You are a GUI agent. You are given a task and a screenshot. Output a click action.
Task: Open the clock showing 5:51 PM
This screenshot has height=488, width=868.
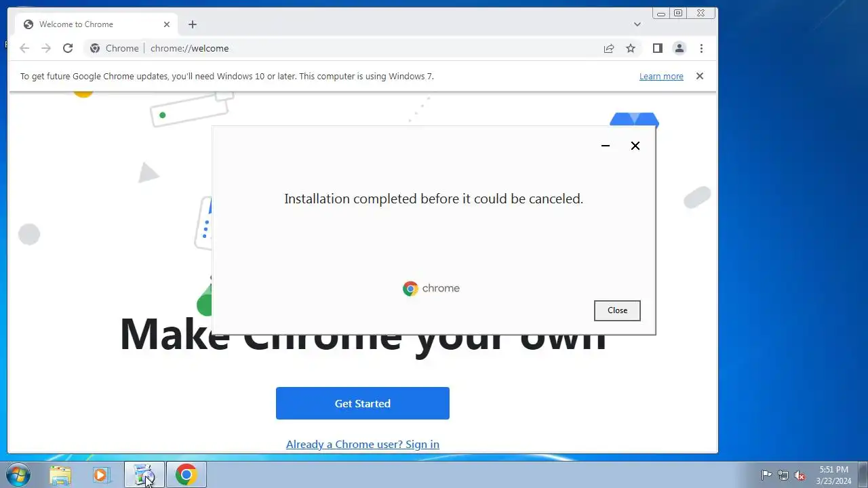tap(833, 475)
